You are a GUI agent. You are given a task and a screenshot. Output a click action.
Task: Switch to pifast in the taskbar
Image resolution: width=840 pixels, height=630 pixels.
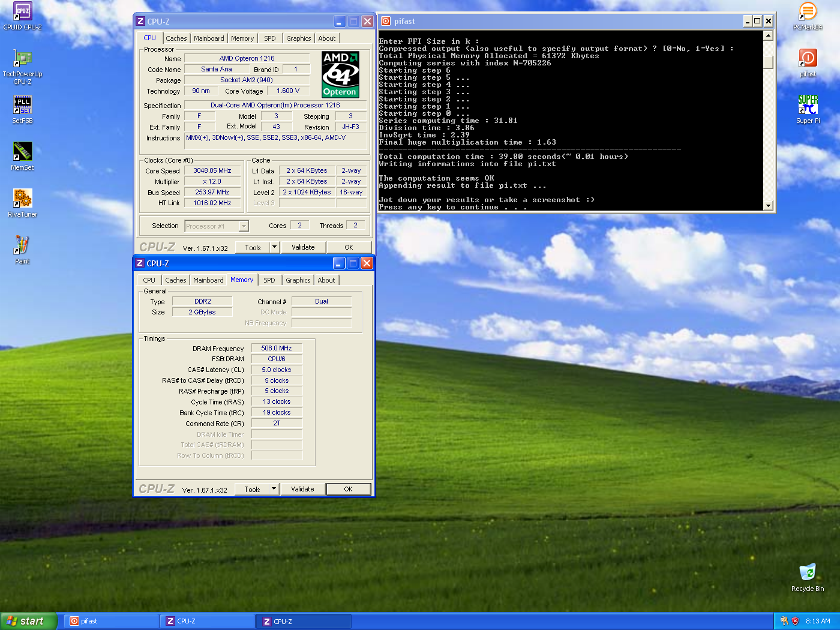(111, 621)
